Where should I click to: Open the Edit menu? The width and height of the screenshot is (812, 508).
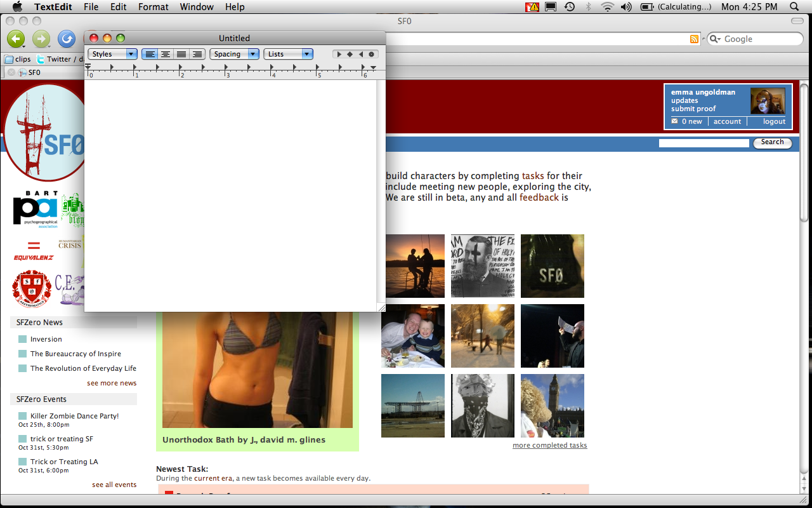119,7
